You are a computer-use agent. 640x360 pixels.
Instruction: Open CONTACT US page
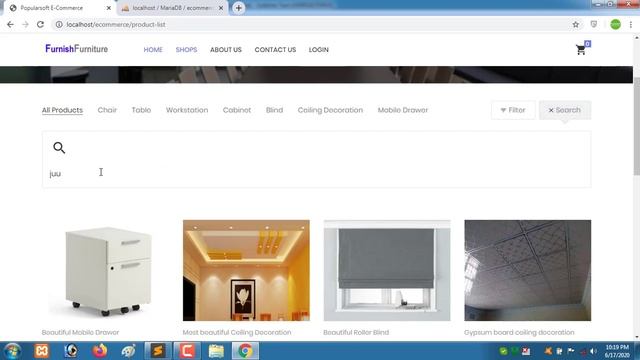275,50
